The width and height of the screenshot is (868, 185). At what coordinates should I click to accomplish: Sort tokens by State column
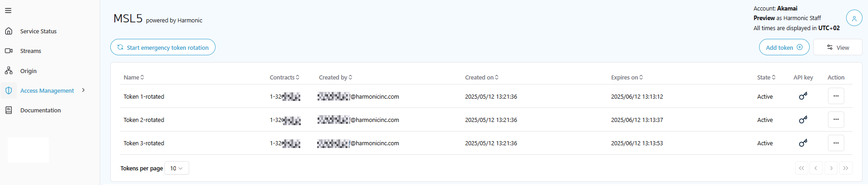pyautogui.click(x=766, y=78)
